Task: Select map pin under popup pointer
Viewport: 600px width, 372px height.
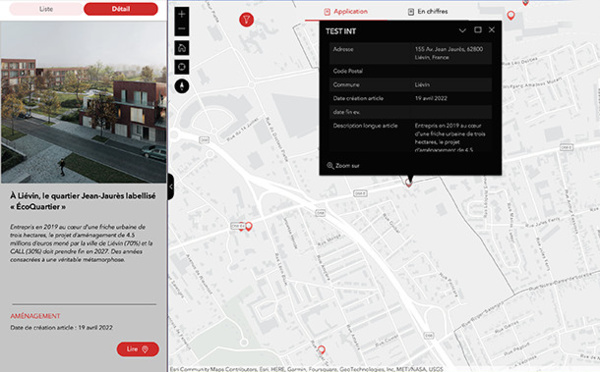Action: click(408, 183)
